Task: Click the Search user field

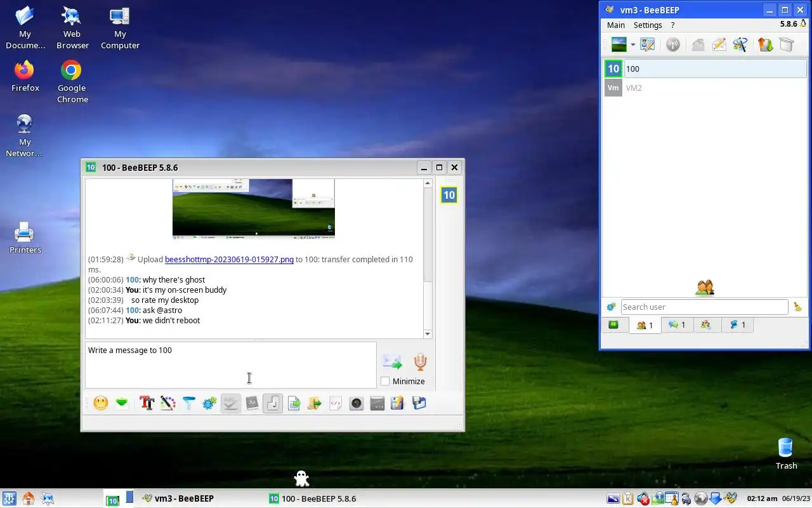Action: pyautogui.click(x=704, y=307)
